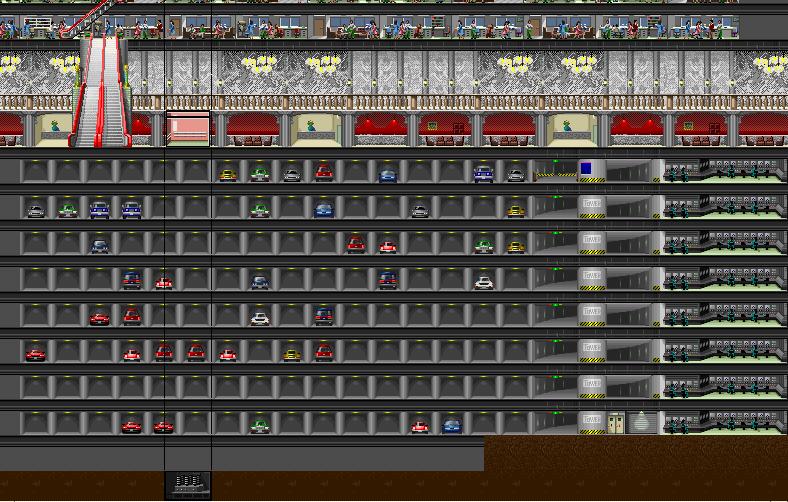Viewport: 788px width, 502px height.
Task: Click the TOWER sign on the empty parking level
Action: tap(591, 383)
